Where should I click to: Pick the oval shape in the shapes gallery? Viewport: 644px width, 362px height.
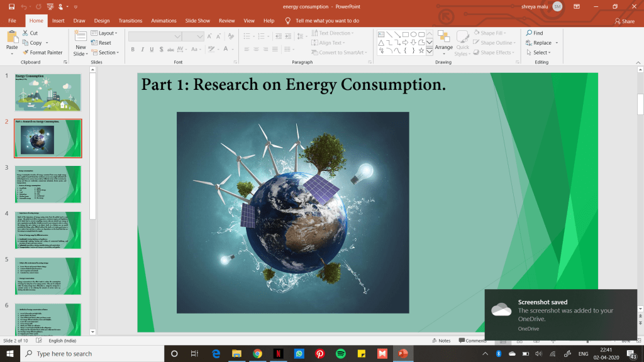pyautogui.click(x=413, y=34)
